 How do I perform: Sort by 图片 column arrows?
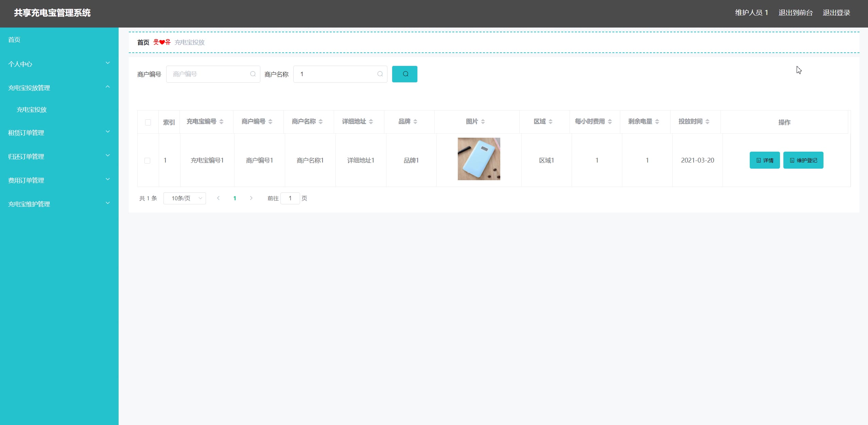coord(483,122)
